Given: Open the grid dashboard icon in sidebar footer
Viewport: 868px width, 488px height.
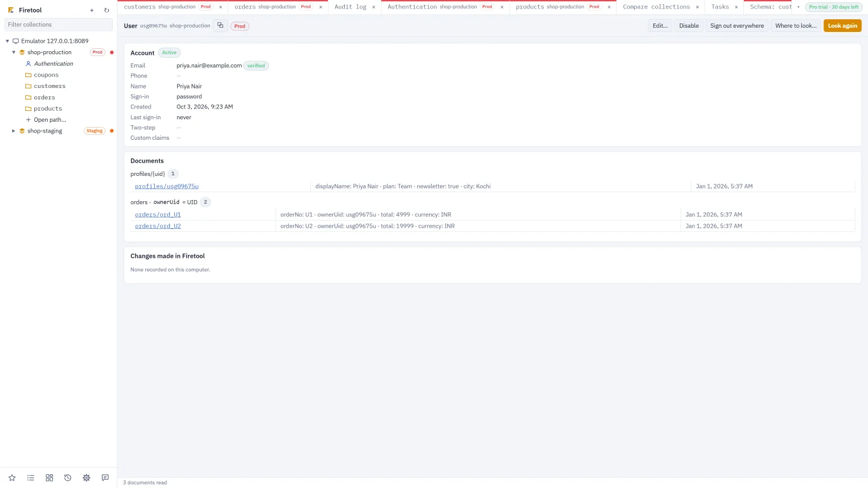Looking at the screenshot, I should pos(49,478).
